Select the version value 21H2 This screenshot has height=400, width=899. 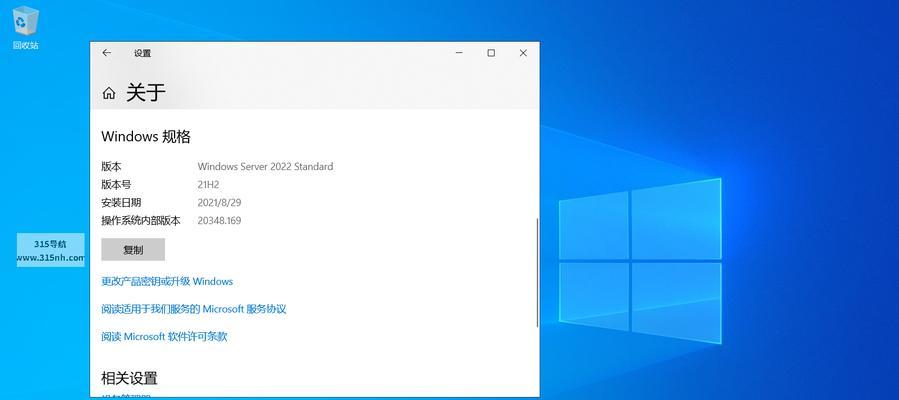[209, 185]
